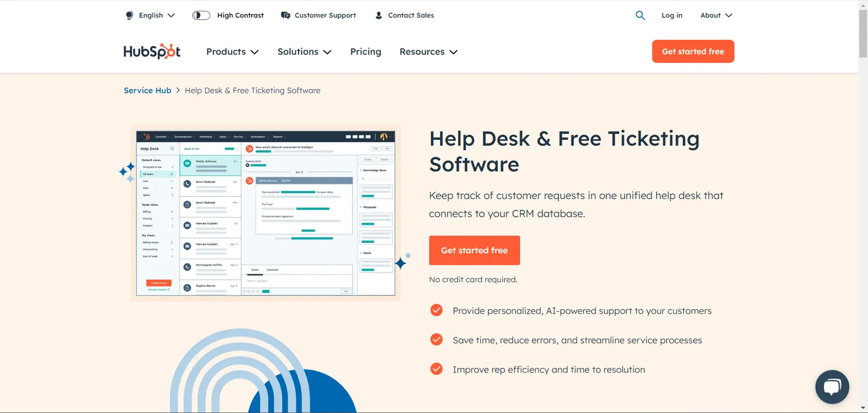Open the search magnifier icon
Screen dimensions: 868x413
[640, 15]
